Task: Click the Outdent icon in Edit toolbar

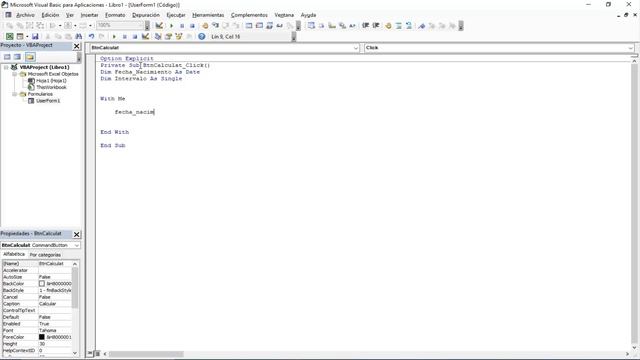Action: click(376, 26)
